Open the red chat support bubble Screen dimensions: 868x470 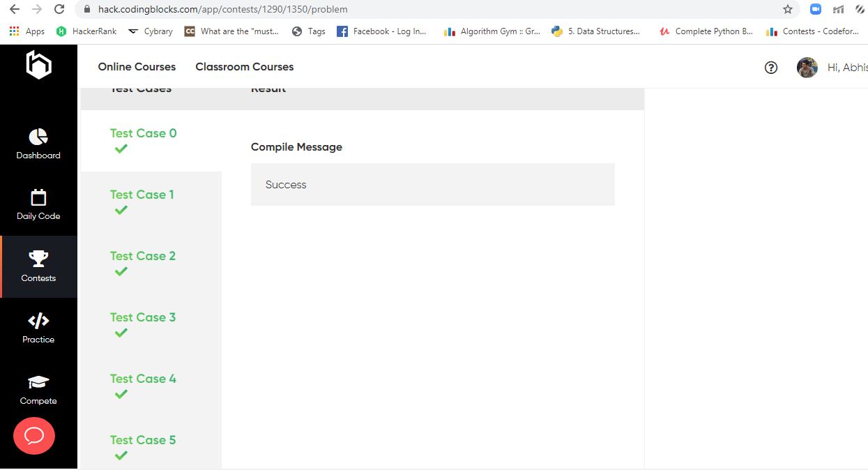[x=34, y=436]
